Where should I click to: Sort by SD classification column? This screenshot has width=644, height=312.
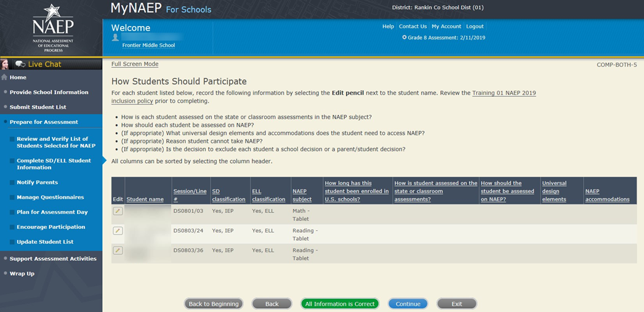228,196
